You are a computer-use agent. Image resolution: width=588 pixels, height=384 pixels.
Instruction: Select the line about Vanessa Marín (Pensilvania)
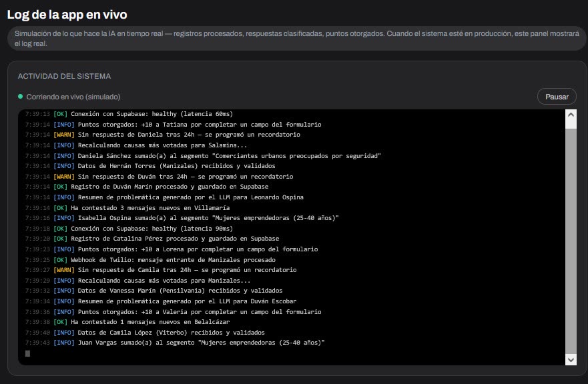tap(154, 291)
